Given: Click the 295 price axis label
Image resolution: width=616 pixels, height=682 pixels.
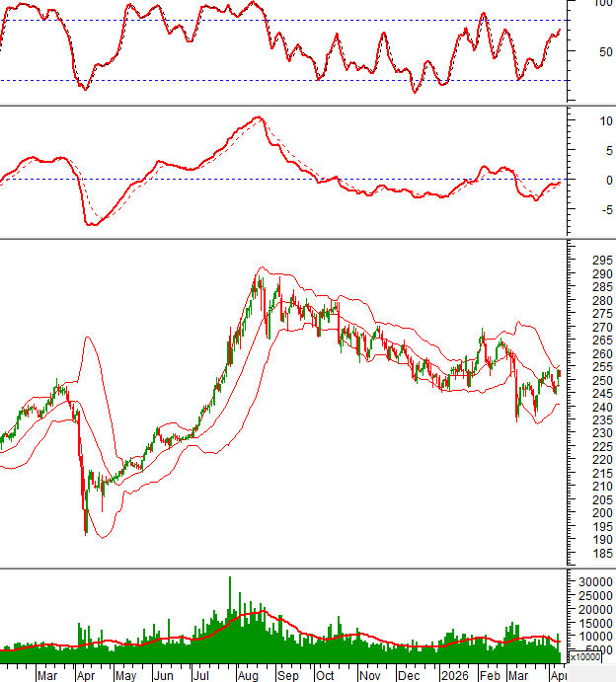Looking at the screenshot, I should pos(588,261).
